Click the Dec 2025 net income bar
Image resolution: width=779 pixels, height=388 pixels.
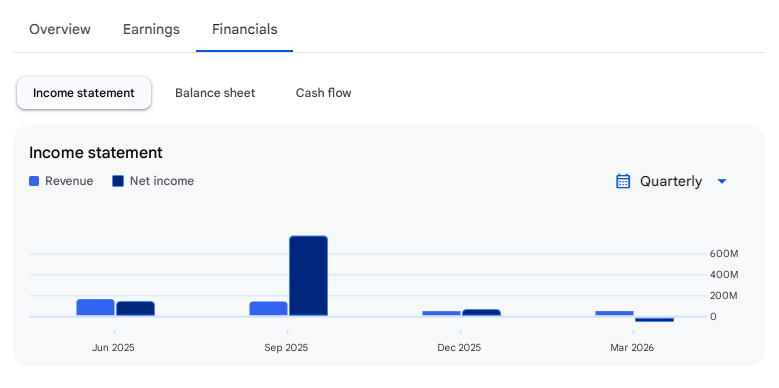click(481, 312)
